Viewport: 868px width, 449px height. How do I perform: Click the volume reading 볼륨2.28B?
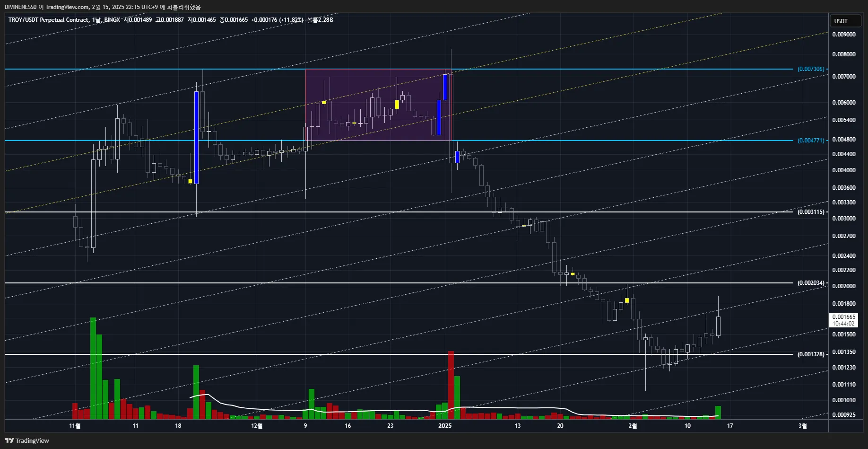coord(320,20)
